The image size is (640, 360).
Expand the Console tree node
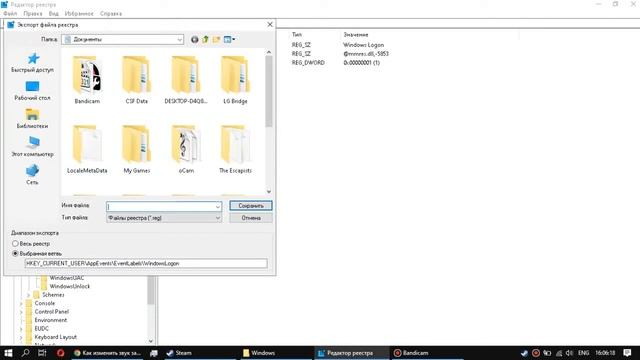21,303
